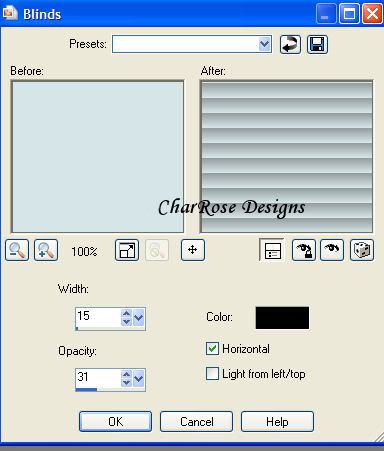Click the fit-to-window preview icon beside 100%

[127, 250]
